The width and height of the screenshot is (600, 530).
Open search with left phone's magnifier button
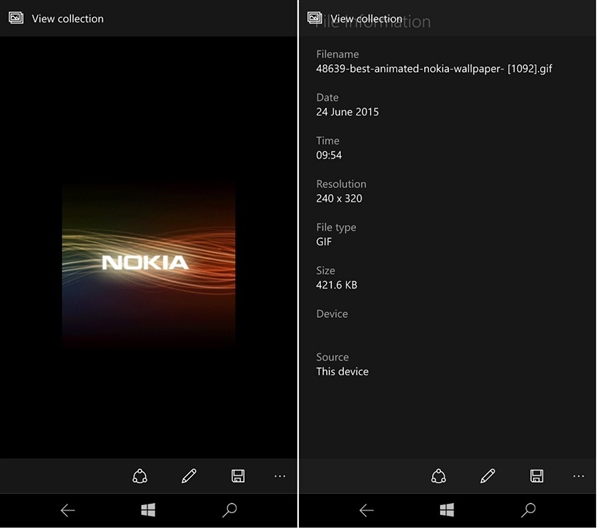[x=230, y=510]
